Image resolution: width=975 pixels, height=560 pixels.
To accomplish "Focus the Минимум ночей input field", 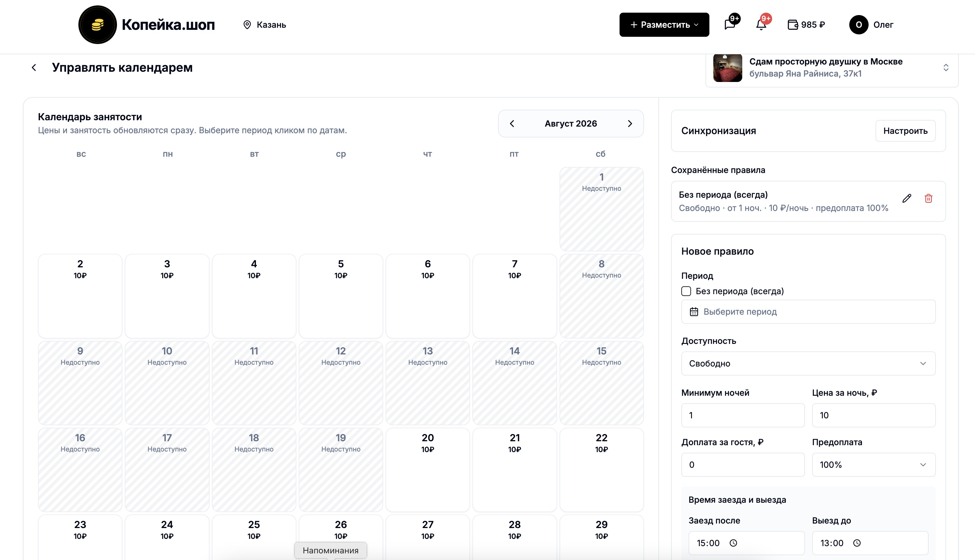I will pos(743,415).
